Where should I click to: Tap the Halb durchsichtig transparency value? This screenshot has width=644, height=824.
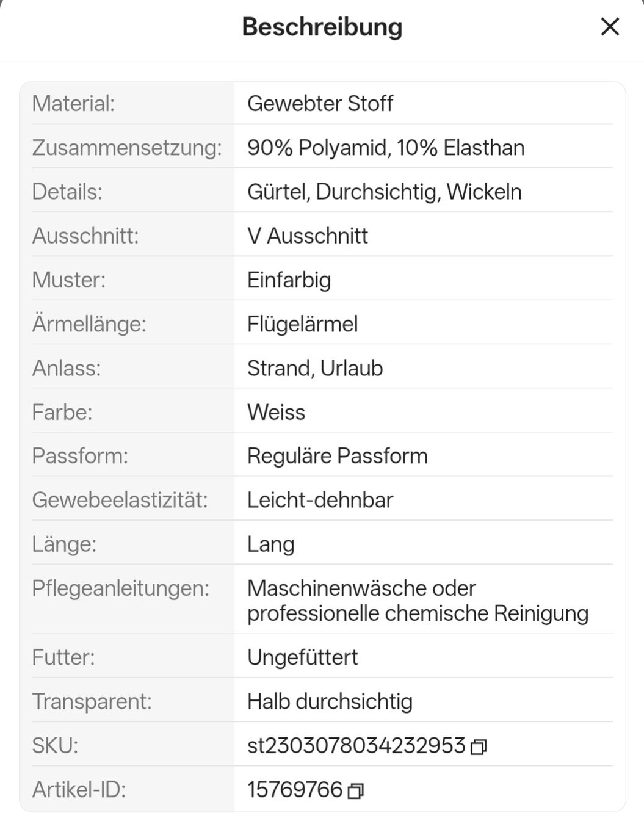330,702
